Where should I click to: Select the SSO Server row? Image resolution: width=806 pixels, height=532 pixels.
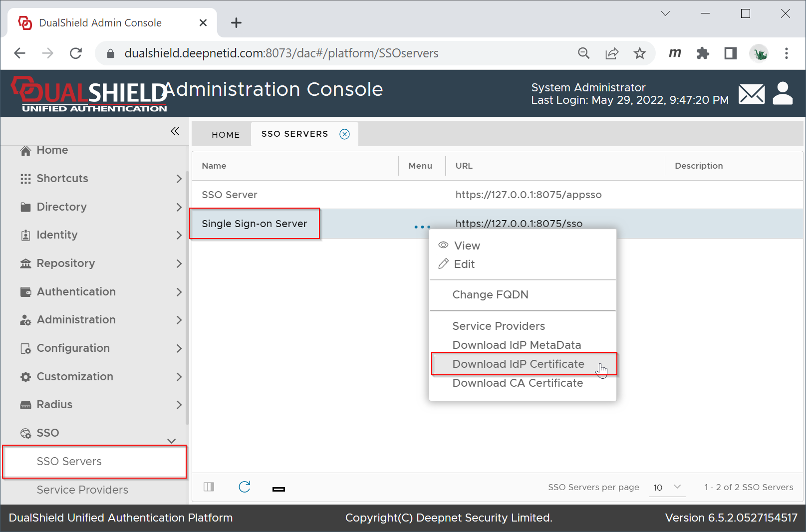click(x=230, y=195)
